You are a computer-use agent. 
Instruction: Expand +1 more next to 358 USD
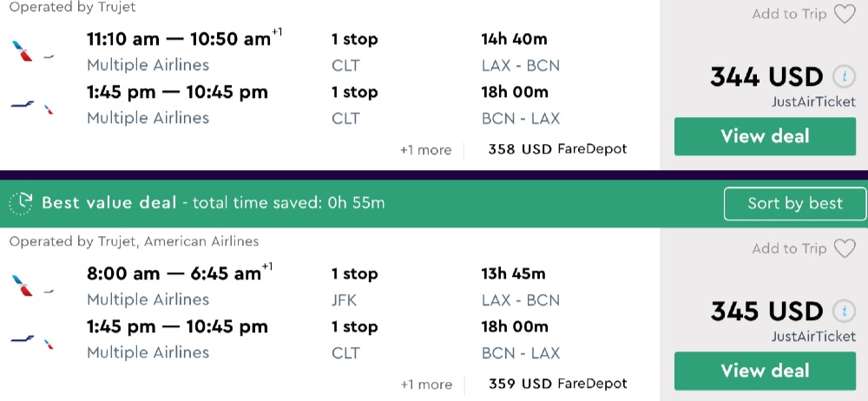coord(425,150)
